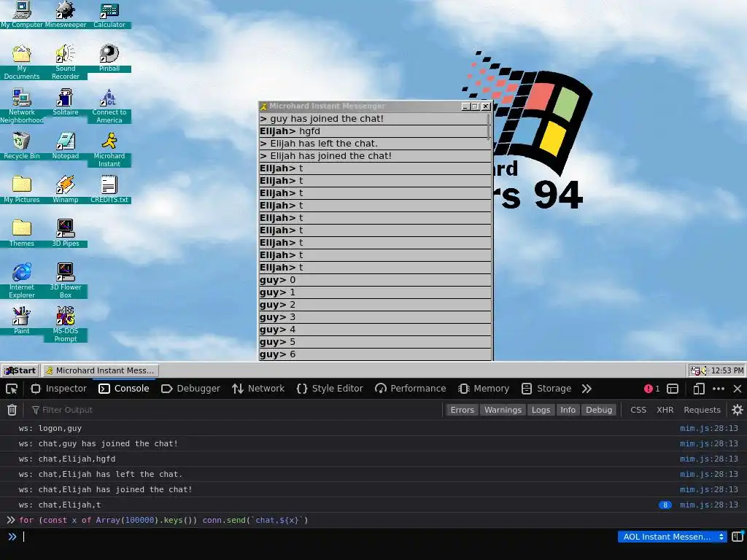
Task: Follow mim.js:28:13 link beside logon,guy
Action: pyautogui.click(x=708, y=428)
